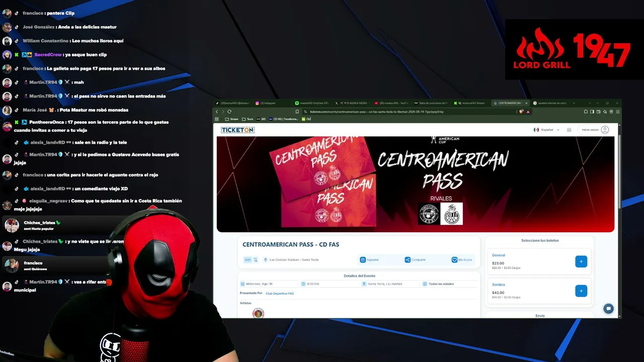This screenshot has width=644, height=362.
Task: Open the 365 bookmark
Action: click(261, 119)
